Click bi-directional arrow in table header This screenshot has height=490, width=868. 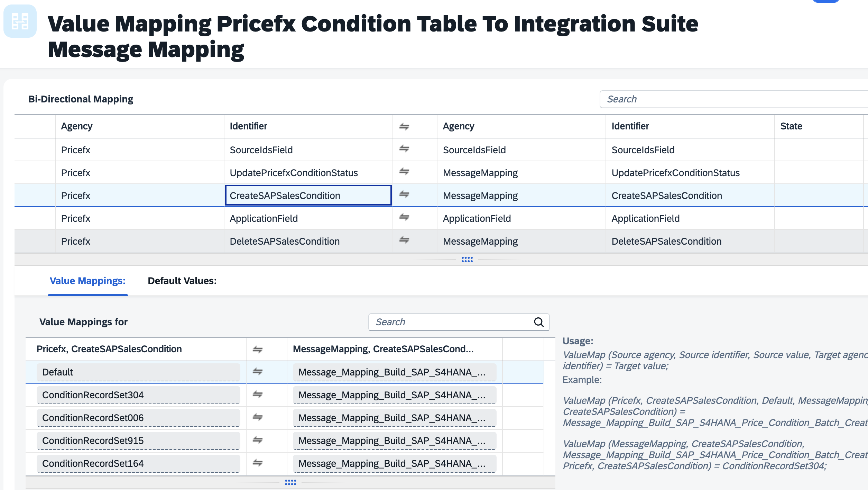[404, 127]
